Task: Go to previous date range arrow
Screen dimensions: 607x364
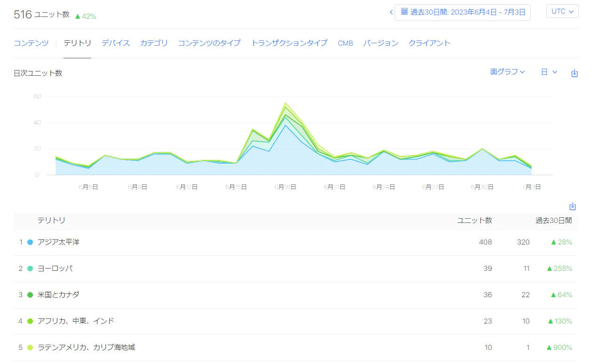Action: click(x=391, y=12)
